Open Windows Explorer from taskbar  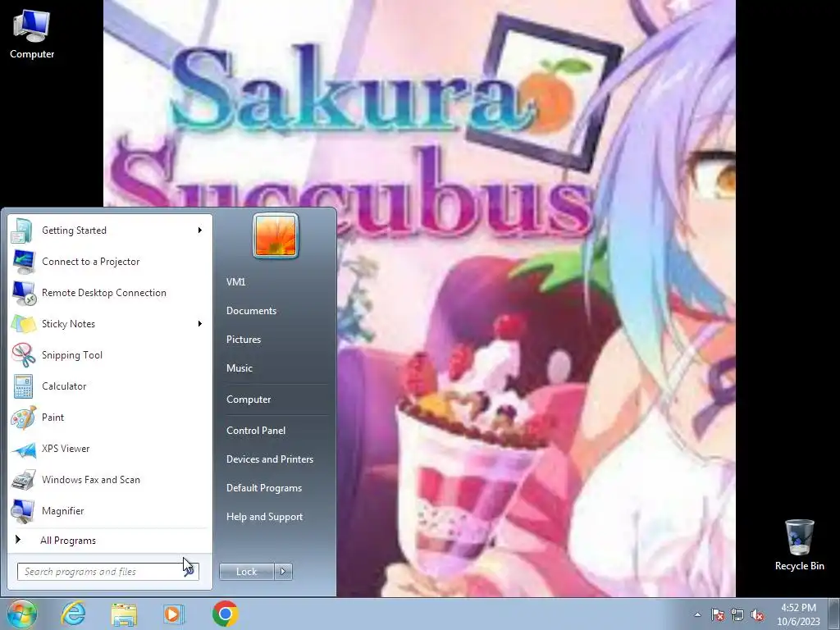tap(124, 614)
